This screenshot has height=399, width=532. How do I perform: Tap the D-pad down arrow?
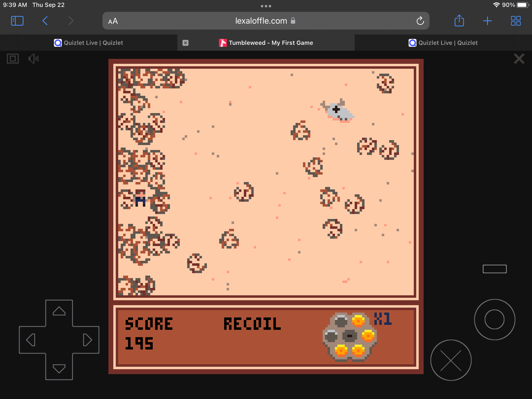click(59, 368)
